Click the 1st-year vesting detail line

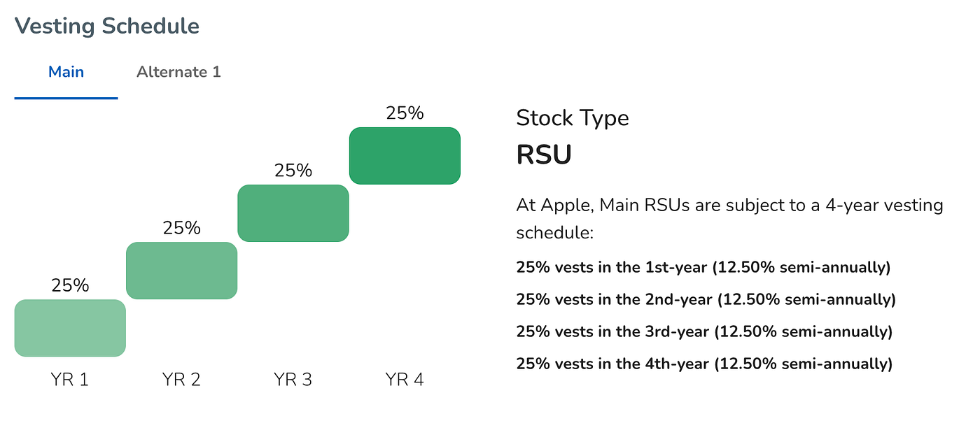tap(703, 267)
